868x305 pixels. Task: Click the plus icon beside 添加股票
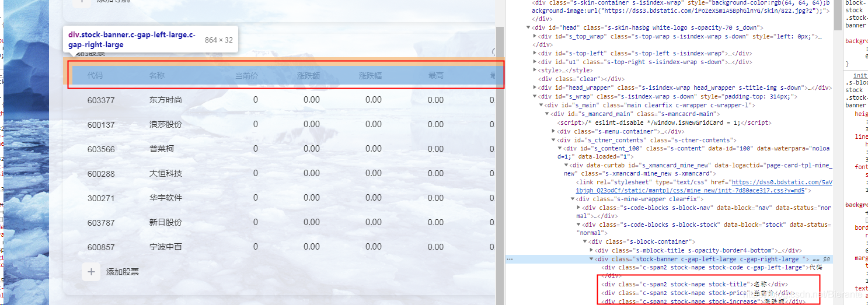tap(91, 272)
